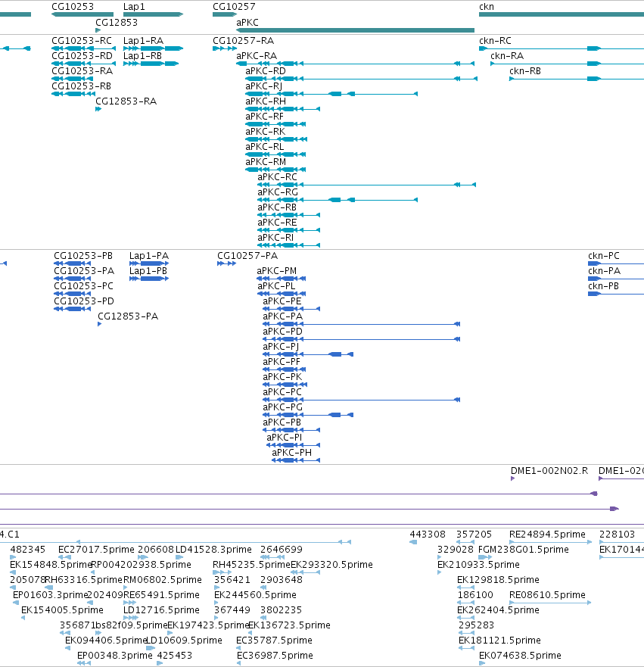Viewport: 644px width, 667px height.
Task: Select the 357205 feature label
Action: coord(474,535)
